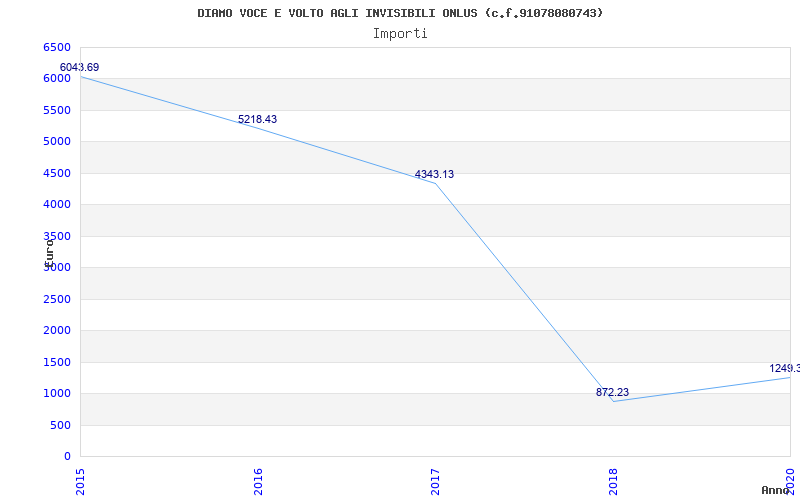Click the 872.23 data label

pyautogui.click(x=612, y=392)
